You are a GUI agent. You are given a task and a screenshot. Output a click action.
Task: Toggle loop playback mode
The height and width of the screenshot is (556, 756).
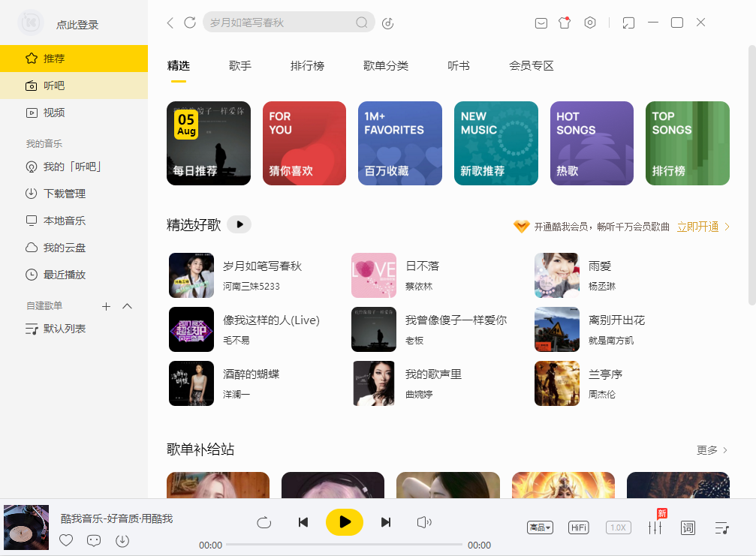[264, 522]
